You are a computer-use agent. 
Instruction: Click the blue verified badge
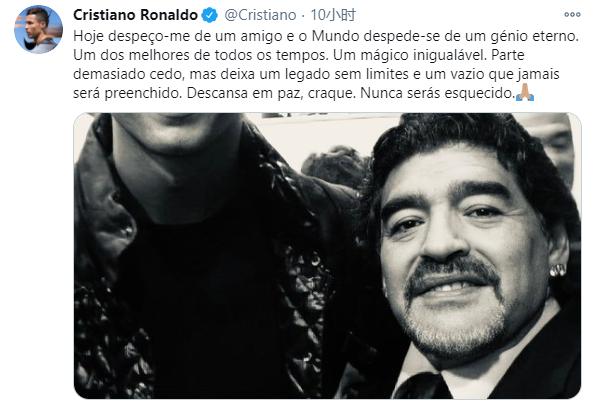tap(209, 15)
